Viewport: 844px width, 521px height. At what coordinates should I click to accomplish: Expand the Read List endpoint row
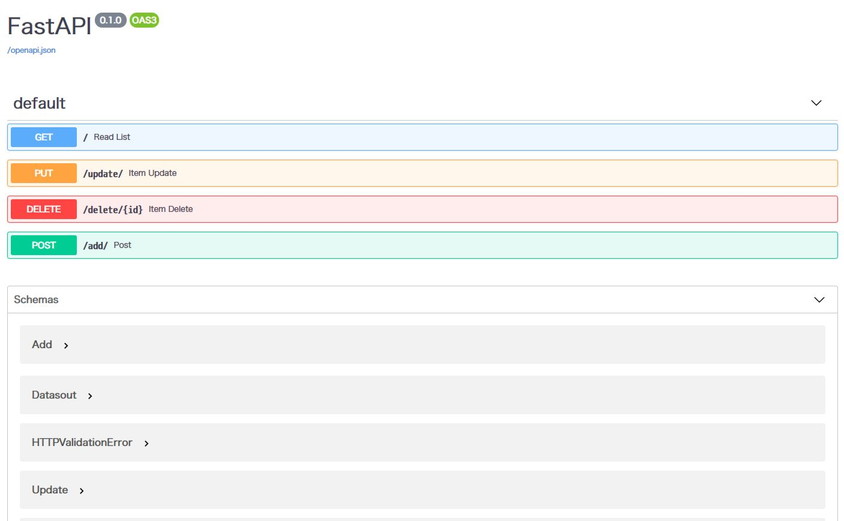pos(423,137)
